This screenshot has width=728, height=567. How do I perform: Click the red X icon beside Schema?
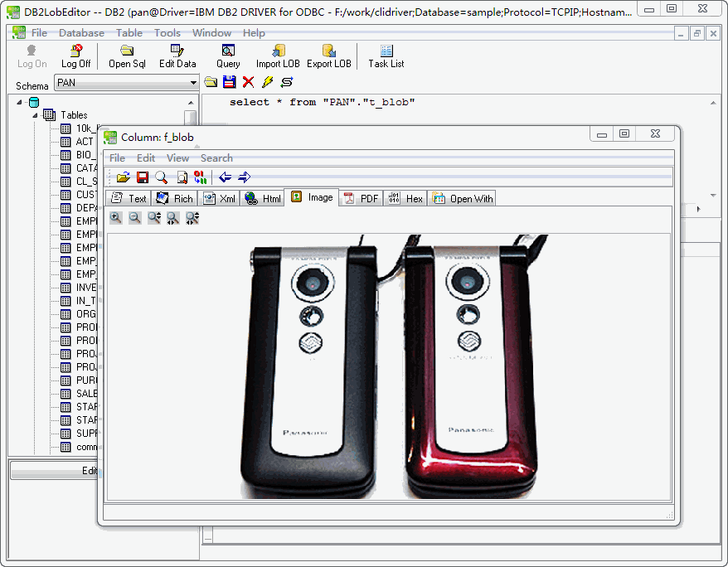click(x=249, y=82)
